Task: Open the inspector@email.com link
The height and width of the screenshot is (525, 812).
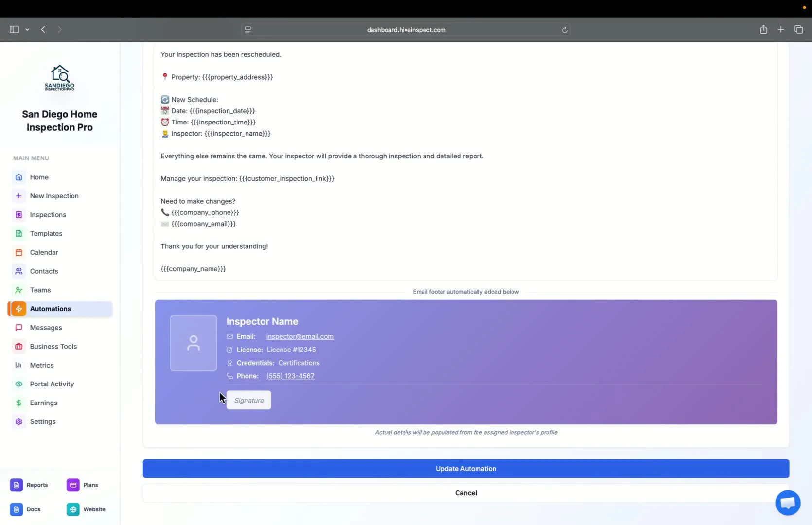Action: point(299,336)
